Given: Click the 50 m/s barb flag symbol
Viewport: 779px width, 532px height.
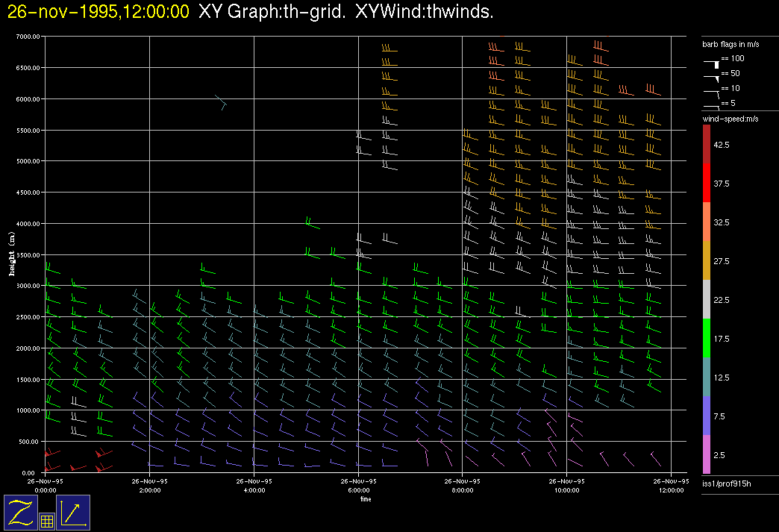Looking at the screenshot, I should tap(713, 76).
